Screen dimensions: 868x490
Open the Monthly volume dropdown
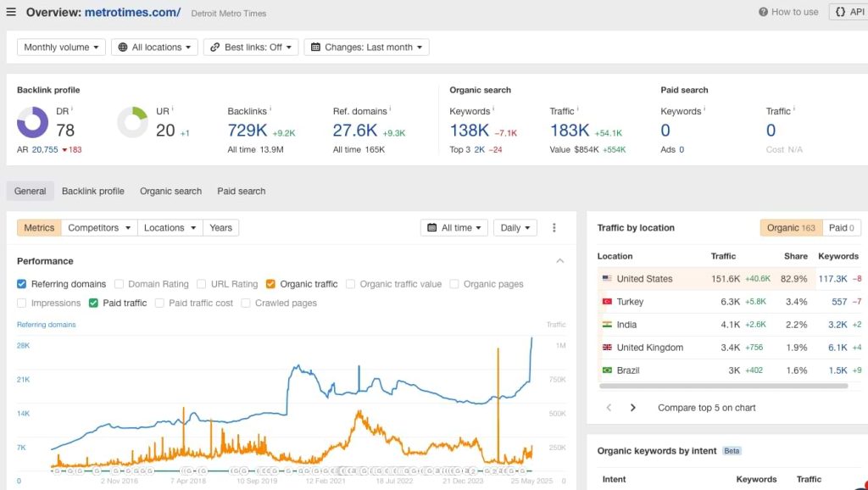click(x=60, y=47)
